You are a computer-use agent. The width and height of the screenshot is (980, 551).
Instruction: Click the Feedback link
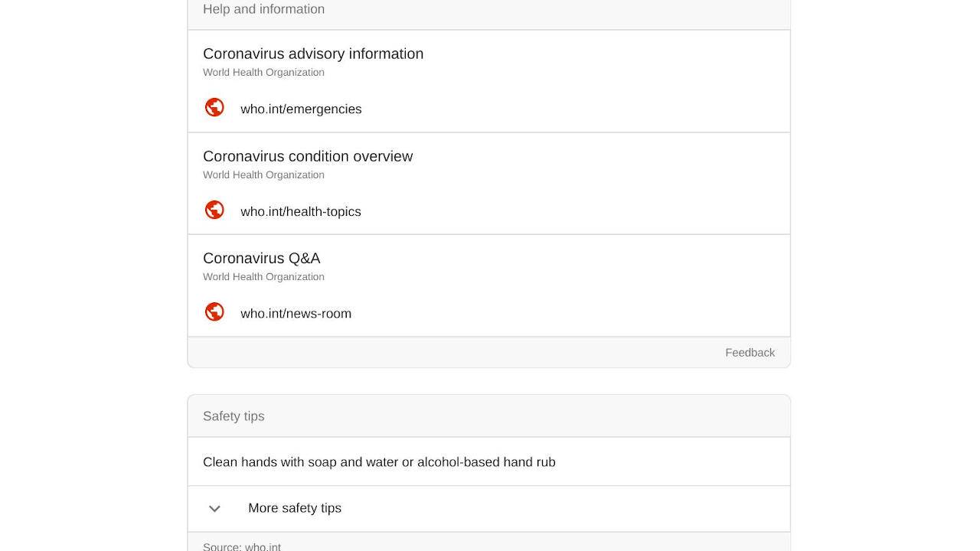[x=750, y=352]
